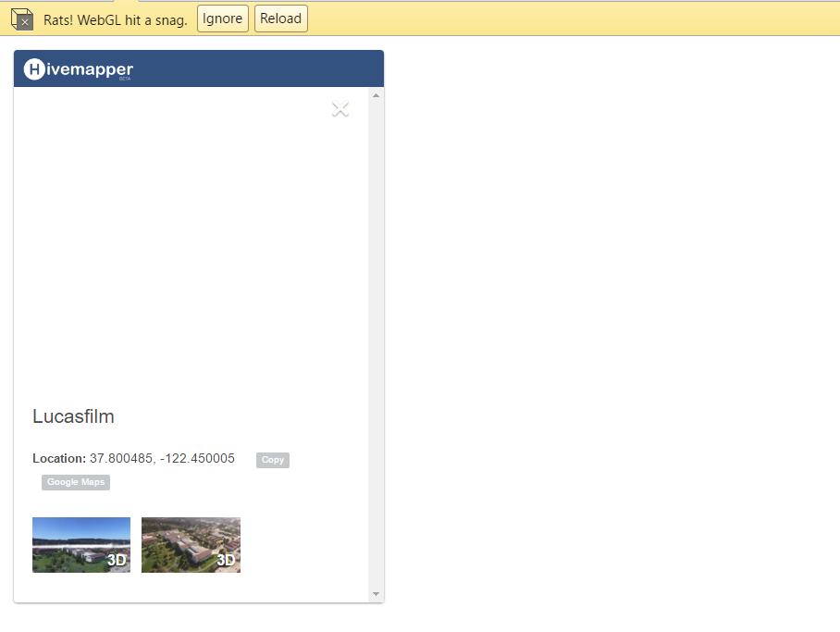Click Reload to restart WebGL
Image resolution: width=840 pixels, height=632 pixels.
pos(280,19)
